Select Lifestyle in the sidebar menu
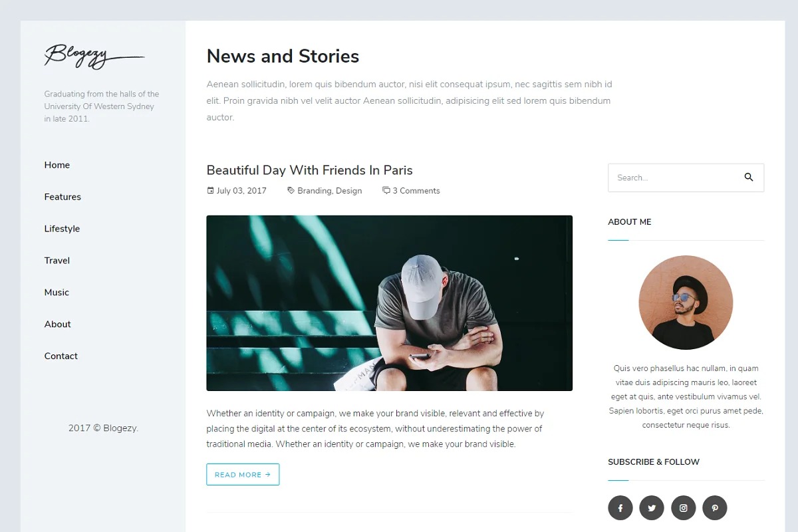The height and width of the screenshot is (532, 798). [62, 229]
